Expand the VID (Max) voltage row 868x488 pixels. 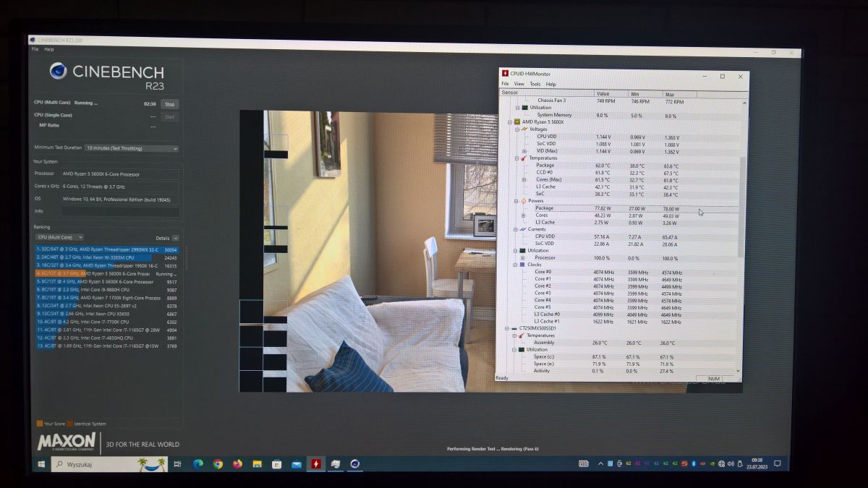point(524,151)
